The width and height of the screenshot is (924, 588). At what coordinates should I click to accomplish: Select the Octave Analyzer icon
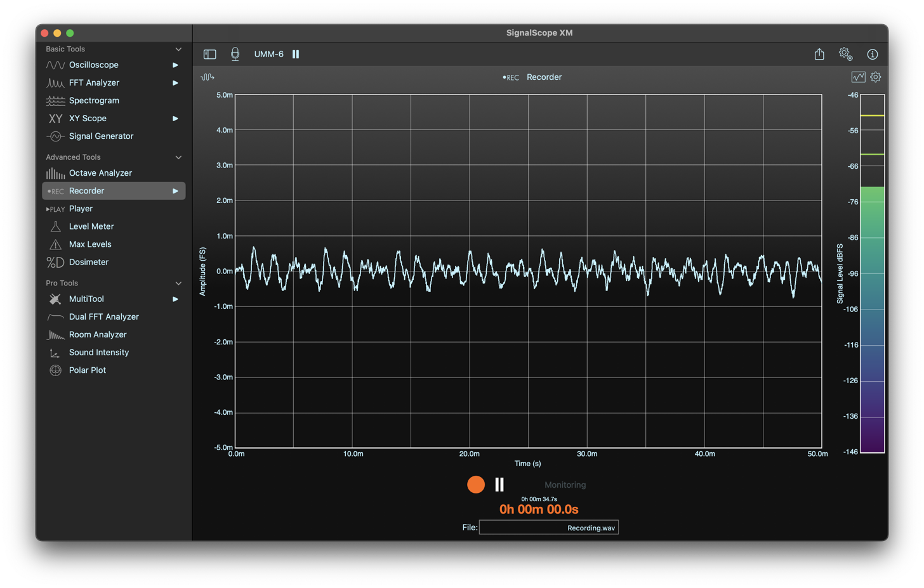point(55,173)
